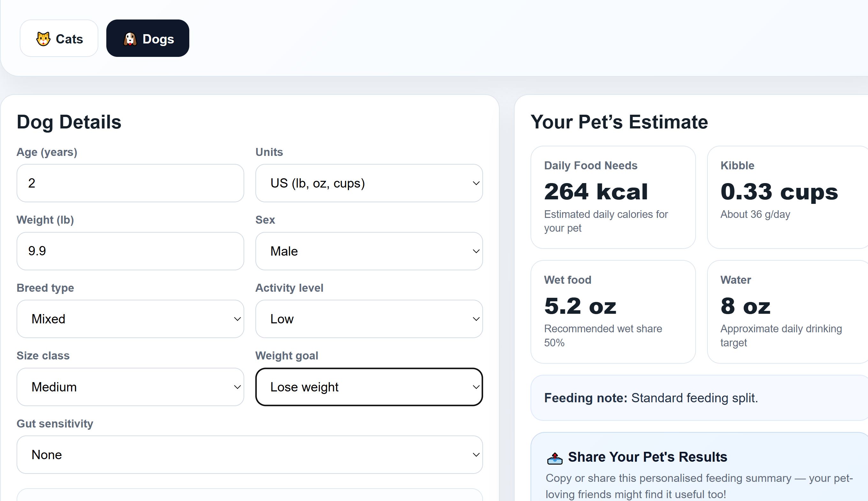Select the Dogs tab
This screenshot has height=501, width=868.
148,38
